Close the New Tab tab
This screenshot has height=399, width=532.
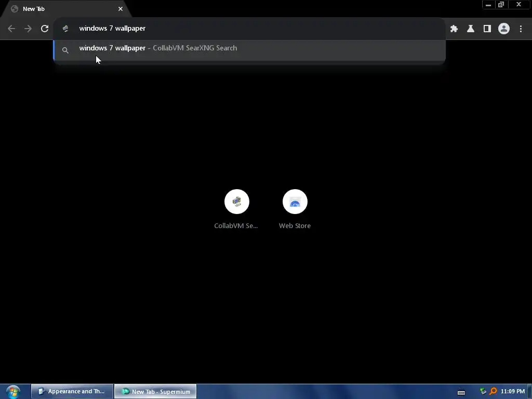[121, 9]
